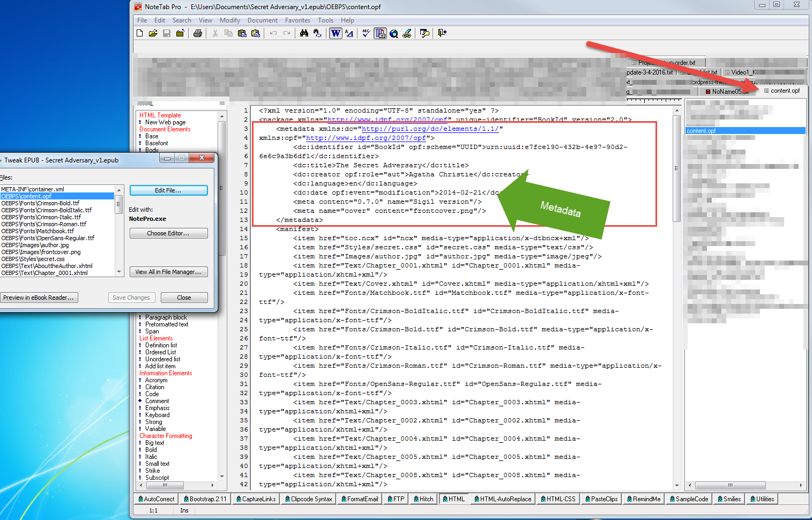The image size is (812, 520).
Task: Create a new document from toolbar
Action: [x=140, y=33]
